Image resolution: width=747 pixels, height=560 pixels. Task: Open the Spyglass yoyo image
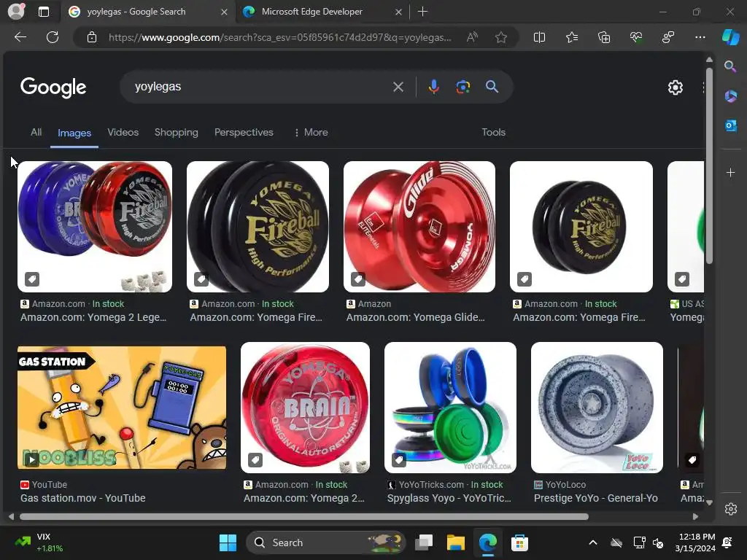click(x=450, y=408)
